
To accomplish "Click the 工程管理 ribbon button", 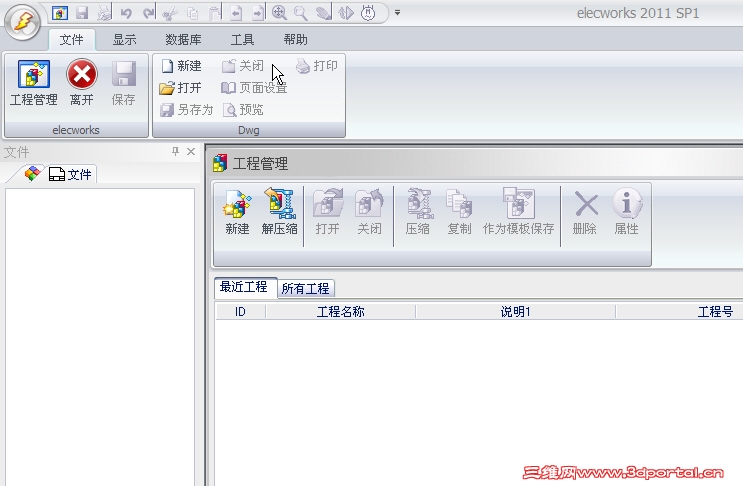I will [34, 83].
